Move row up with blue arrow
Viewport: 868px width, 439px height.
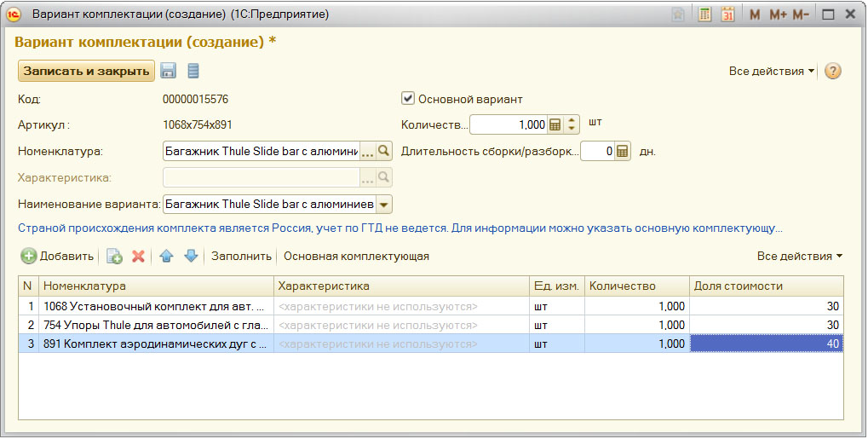point(167,256)
